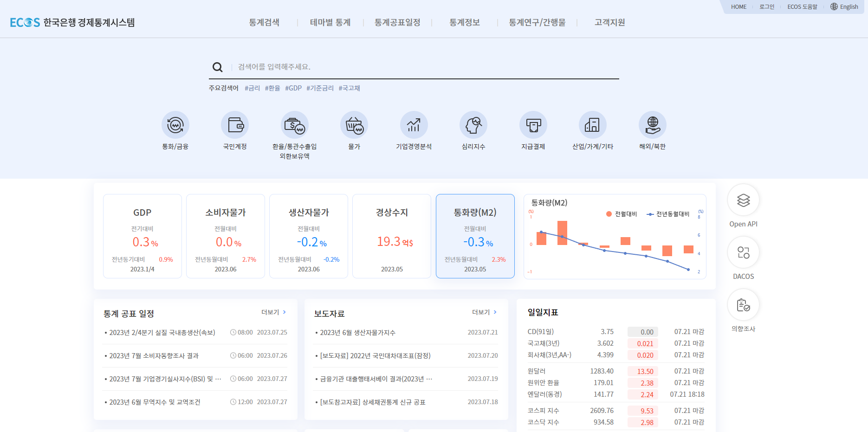The image size is (868, 432).
Task: Select the 국민계정 wallet icon
Action: [x=235, y=125]
